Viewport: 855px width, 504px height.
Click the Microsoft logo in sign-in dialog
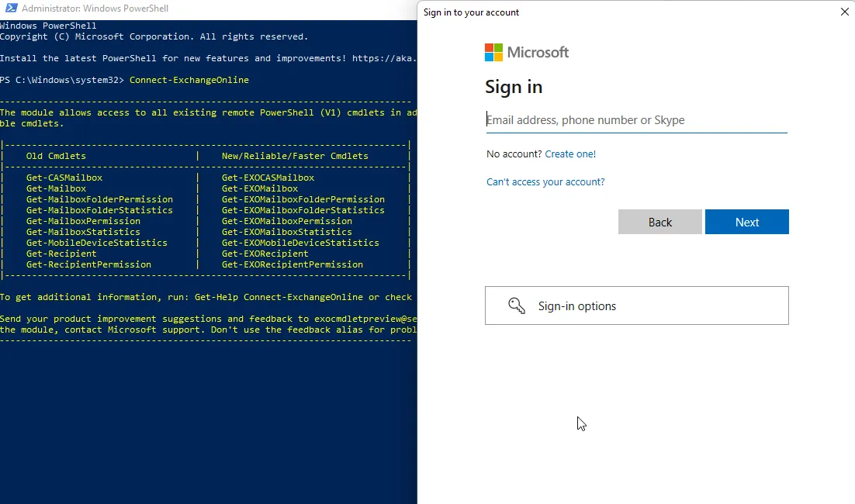click(527, 52)
